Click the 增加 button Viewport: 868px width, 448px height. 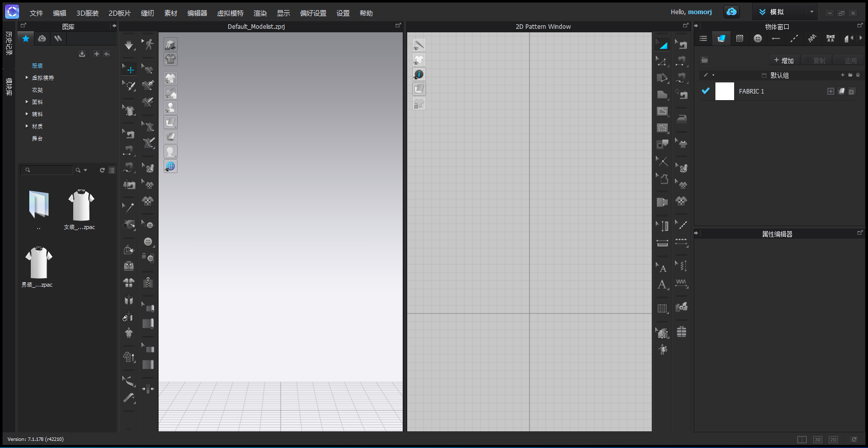784,61
